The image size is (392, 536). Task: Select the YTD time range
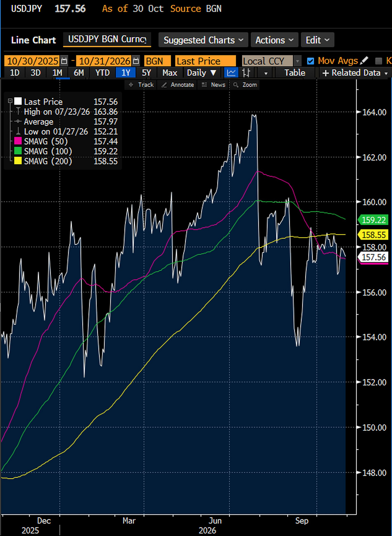[103, 73]
